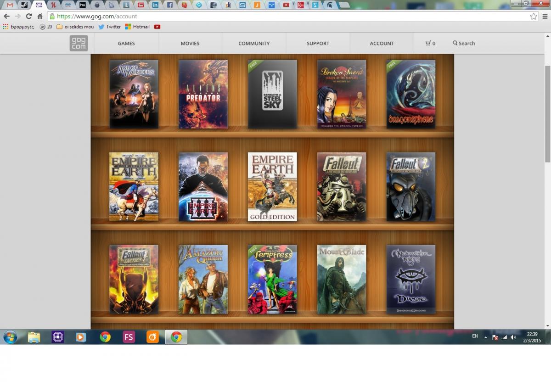The height and width of the screenshot is (392, 551).
Task: Open the media player taskbar icon
Action: 81,337
